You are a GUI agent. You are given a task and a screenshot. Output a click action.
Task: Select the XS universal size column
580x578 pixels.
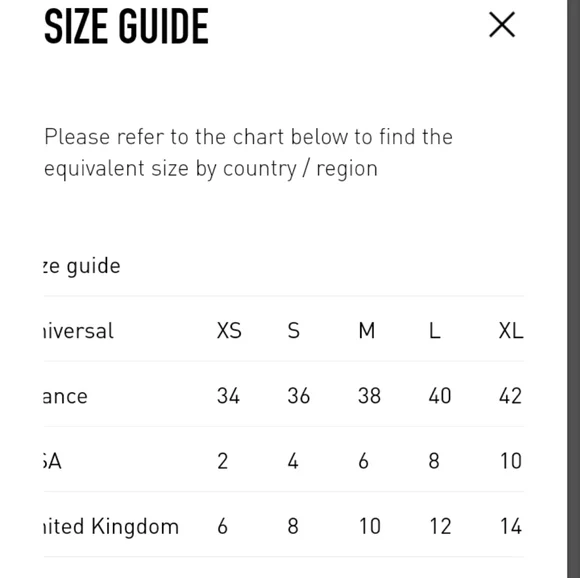click(229, 330)
